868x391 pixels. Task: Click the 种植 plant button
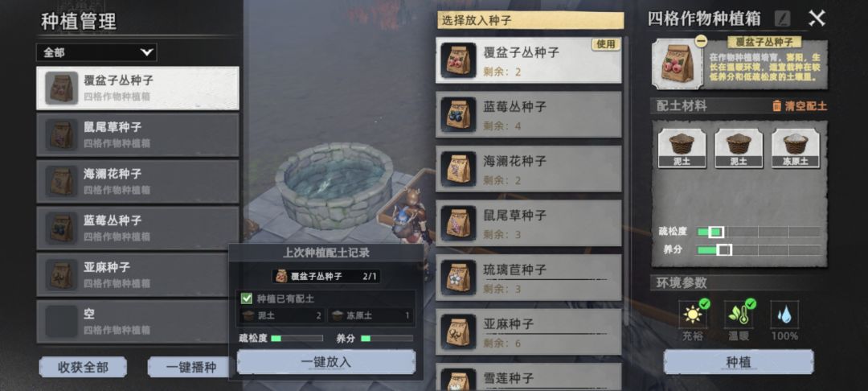pyautogui.click(x=739, y=362)
